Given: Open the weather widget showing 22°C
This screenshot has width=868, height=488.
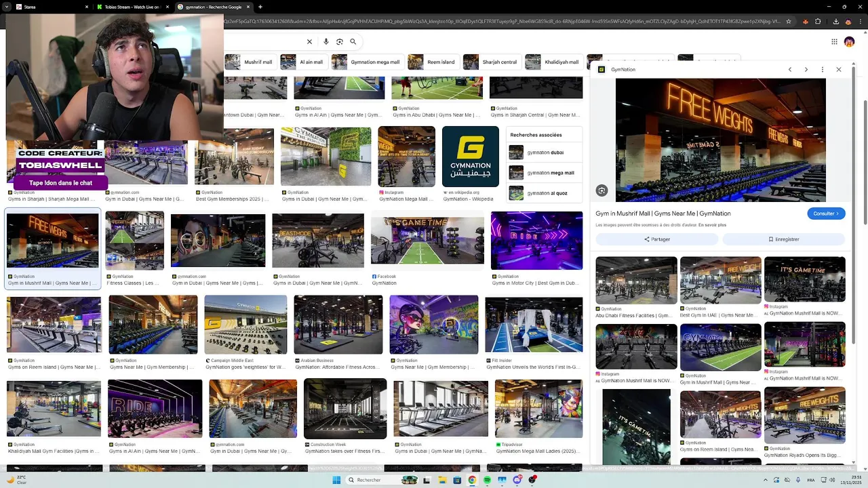Looking at the screenshot, I should coord(16,480).
